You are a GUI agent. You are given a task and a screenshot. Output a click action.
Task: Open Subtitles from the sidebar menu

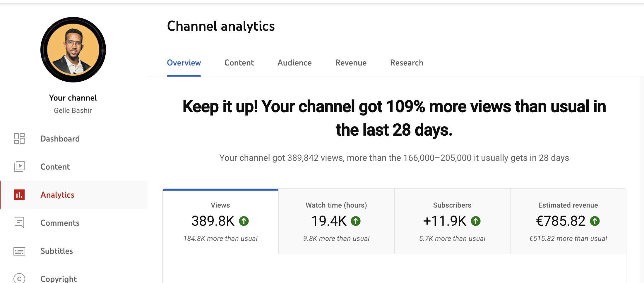point(56,251)
